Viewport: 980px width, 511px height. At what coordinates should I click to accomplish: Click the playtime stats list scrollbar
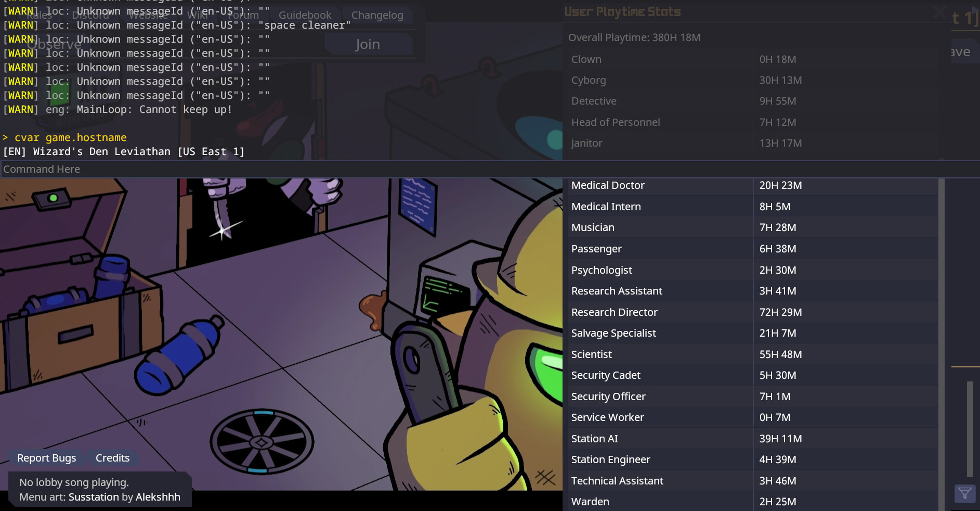point(942,343)
